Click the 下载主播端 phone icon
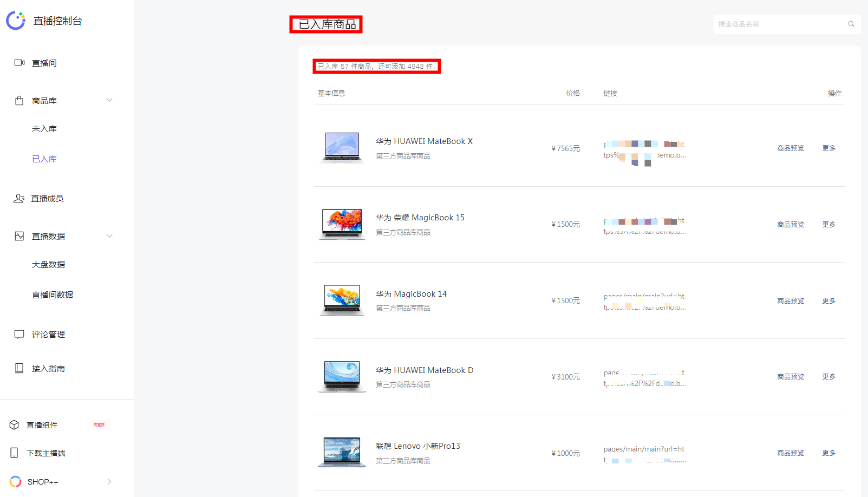The width and height of the screenshot is (868, 497). pos(15,453)
